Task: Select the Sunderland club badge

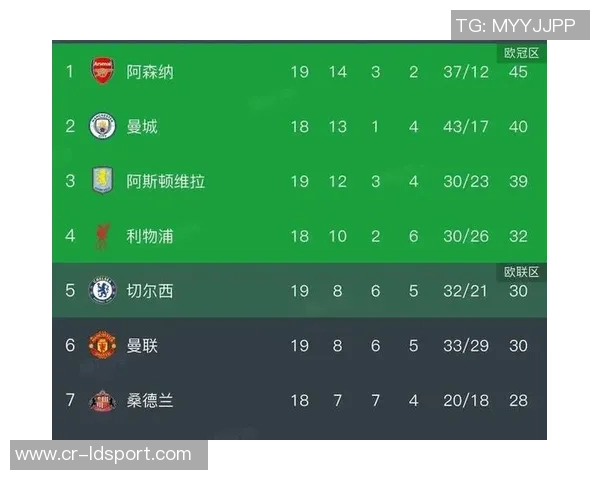Action: tap(103, 400)
